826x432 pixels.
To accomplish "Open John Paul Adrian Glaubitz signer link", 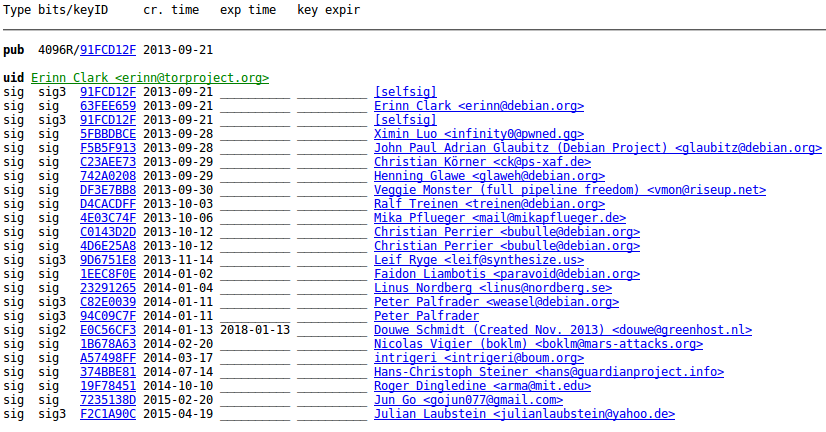I will click(x=598, y=148).
